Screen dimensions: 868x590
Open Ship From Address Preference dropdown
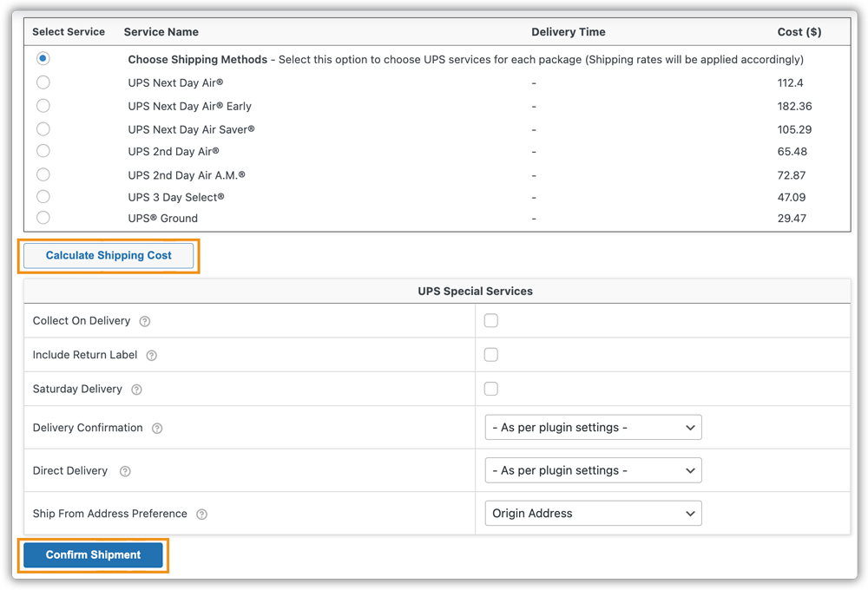(x=594, y=513)
